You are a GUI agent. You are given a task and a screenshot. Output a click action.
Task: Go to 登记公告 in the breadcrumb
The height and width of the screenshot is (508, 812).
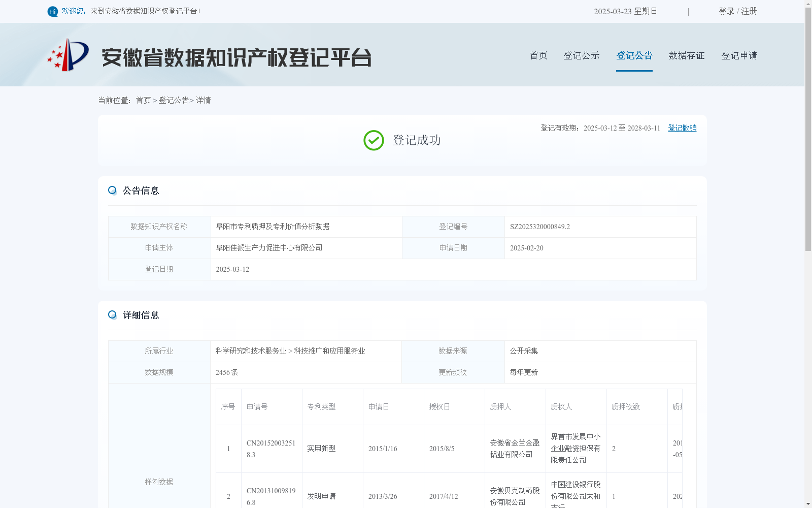pyautogui.click(x=174, y=101)
